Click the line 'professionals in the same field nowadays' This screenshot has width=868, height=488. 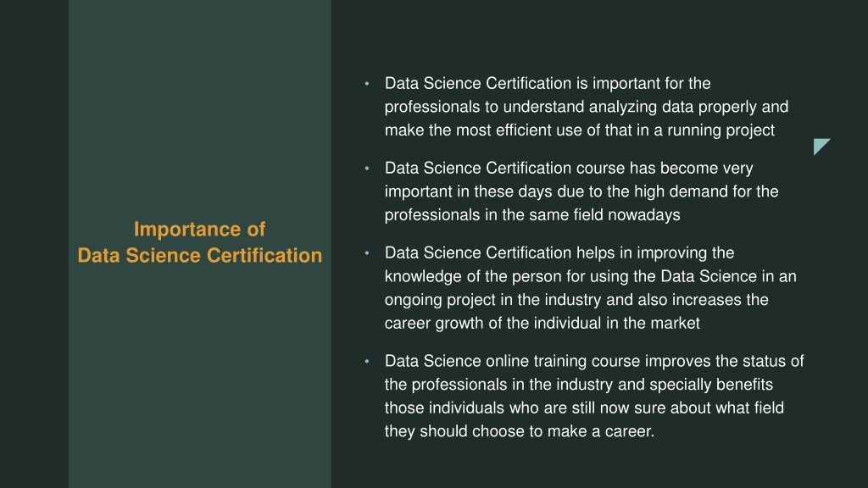tap(532, 214)
